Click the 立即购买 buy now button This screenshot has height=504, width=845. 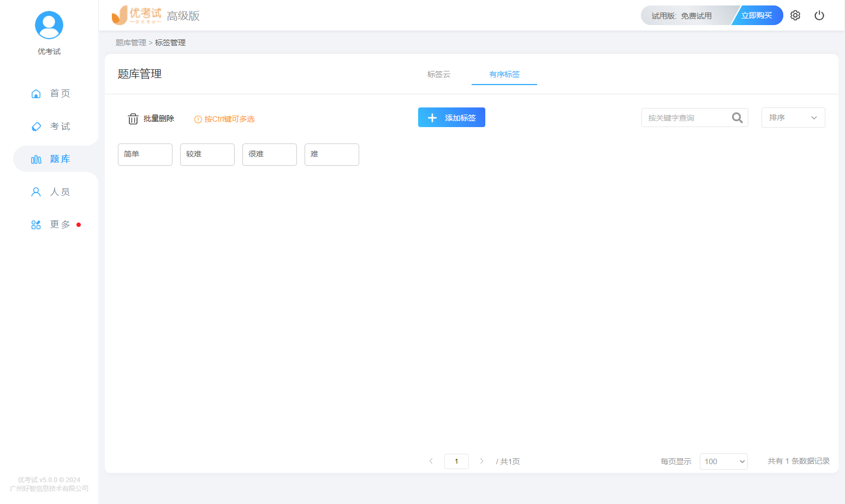757,15
